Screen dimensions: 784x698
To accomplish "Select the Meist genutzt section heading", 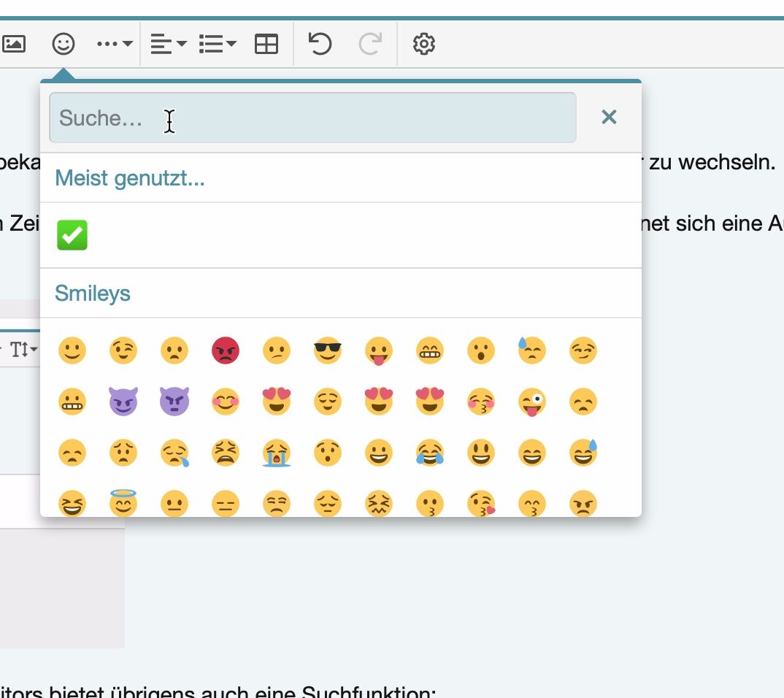I will coord(130,178).
